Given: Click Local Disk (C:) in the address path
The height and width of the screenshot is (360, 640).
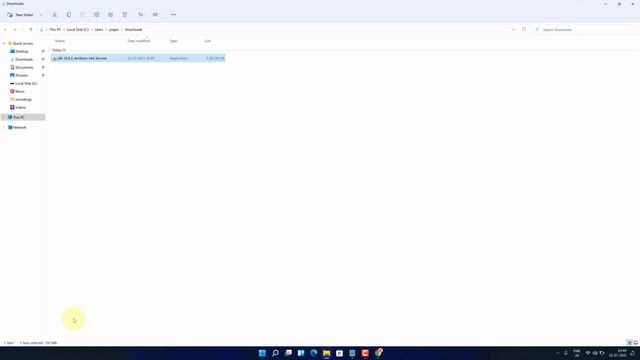Looking at the screenshot, I should tap(78, 29).
